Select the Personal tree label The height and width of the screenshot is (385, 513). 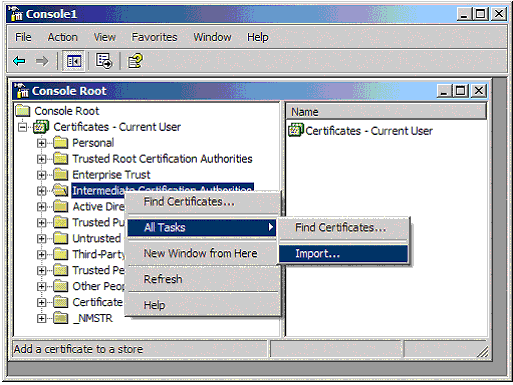click(x=93, y=143)
